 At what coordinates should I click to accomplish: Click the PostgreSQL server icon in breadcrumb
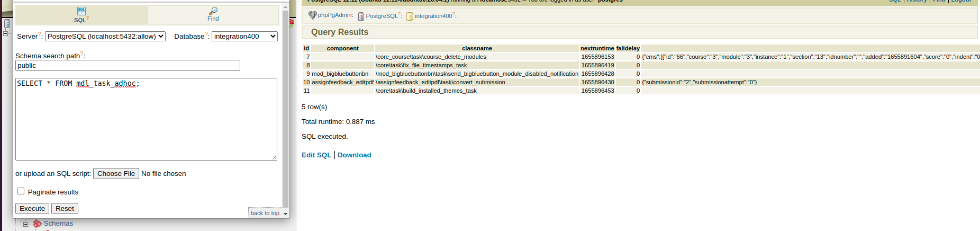point(361,16)
